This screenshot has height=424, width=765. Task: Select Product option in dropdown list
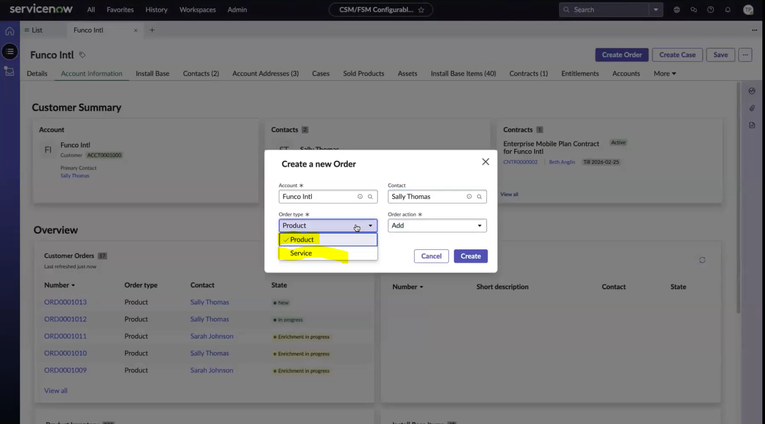[328, 240]
